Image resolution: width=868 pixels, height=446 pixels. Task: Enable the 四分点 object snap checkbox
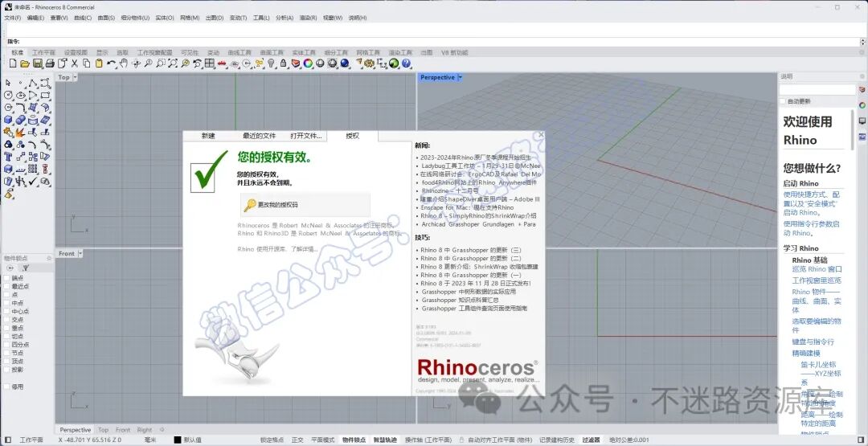pyautogui.click(x=6, y=344)
